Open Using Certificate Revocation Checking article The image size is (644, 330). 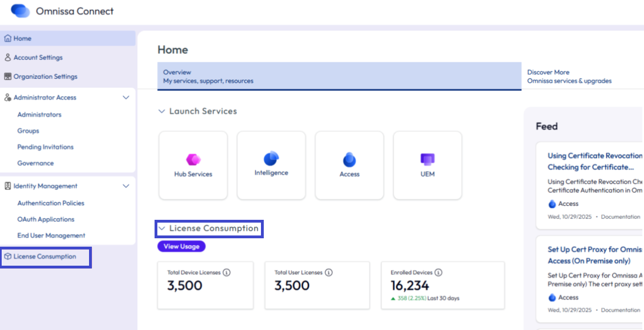(x=595, y=161)
